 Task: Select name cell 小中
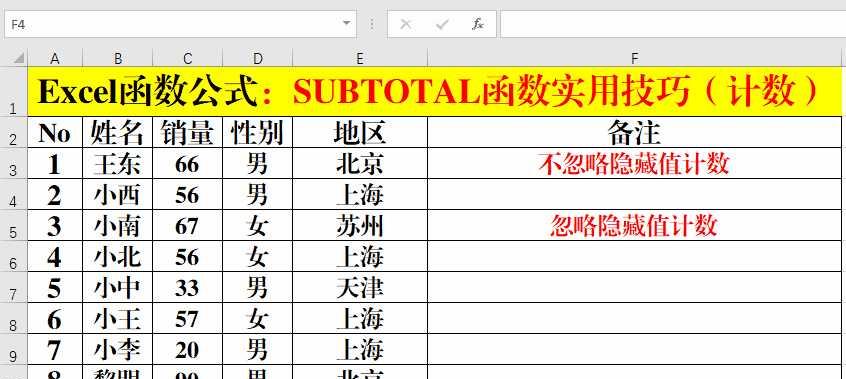click(x=118, y=288)
